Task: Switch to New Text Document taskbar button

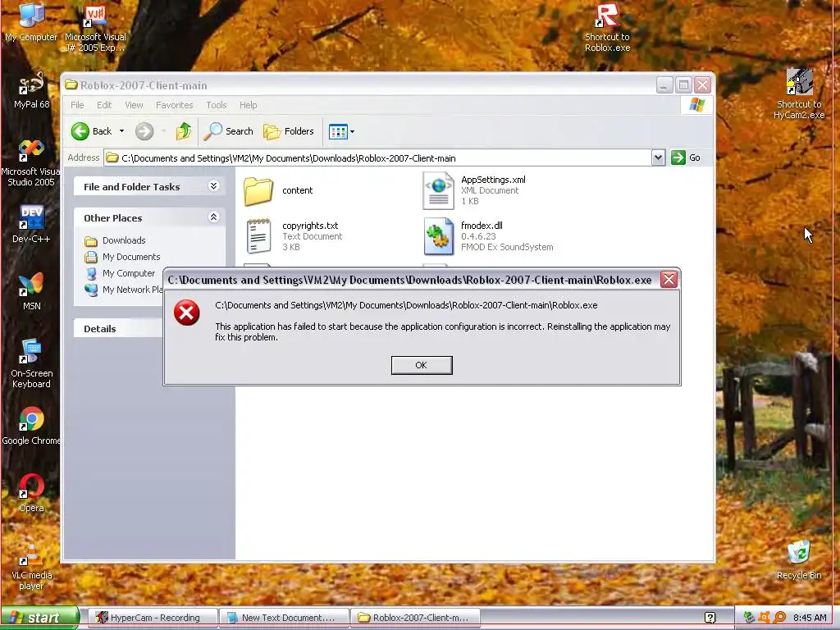Action: click(x=284, y=618)
